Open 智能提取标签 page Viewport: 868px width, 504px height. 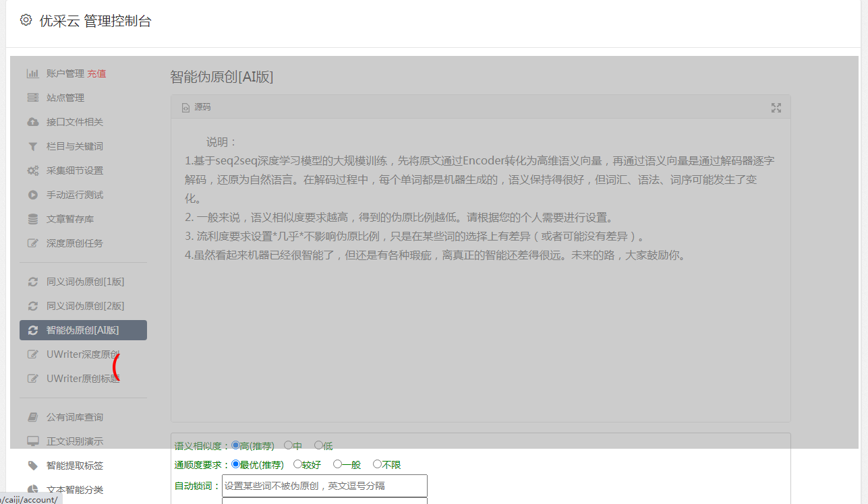(75, 466)
